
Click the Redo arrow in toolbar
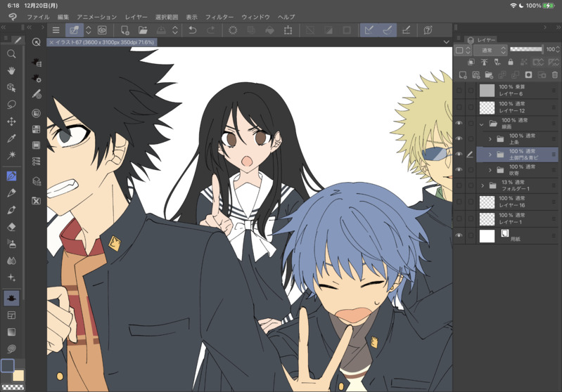point(211,30)
